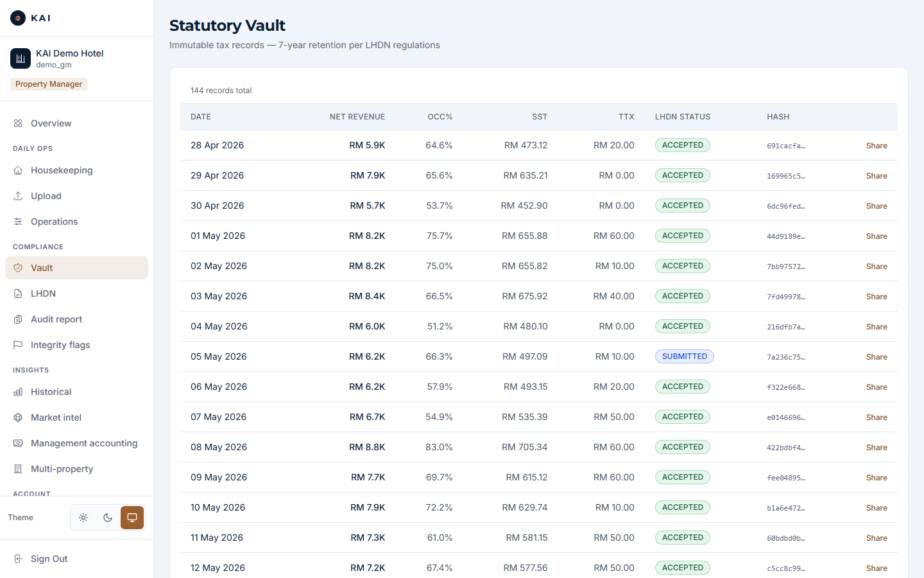Click the Multi-property building icon
924x578 pixels.
point(18,469)
